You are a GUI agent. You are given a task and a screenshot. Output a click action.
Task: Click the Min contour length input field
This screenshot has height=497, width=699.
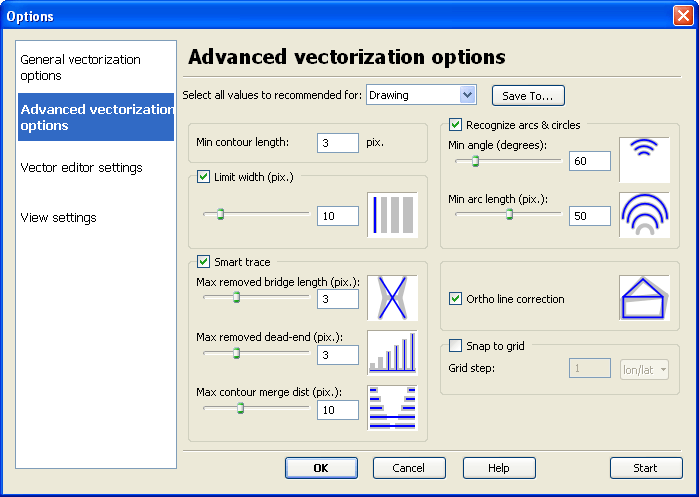[338, 143]
